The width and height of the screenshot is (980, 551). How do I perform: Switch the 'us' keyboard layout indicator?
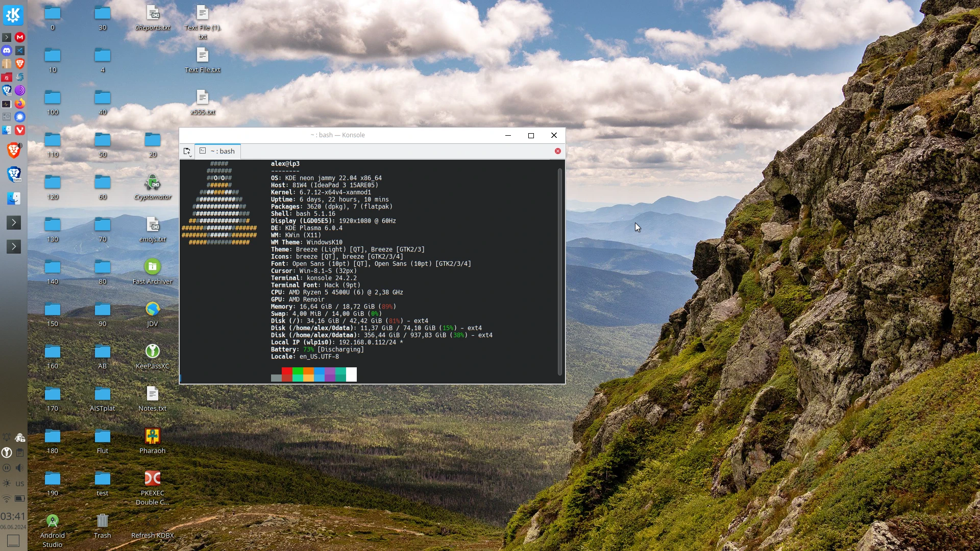tap(20, 483)
